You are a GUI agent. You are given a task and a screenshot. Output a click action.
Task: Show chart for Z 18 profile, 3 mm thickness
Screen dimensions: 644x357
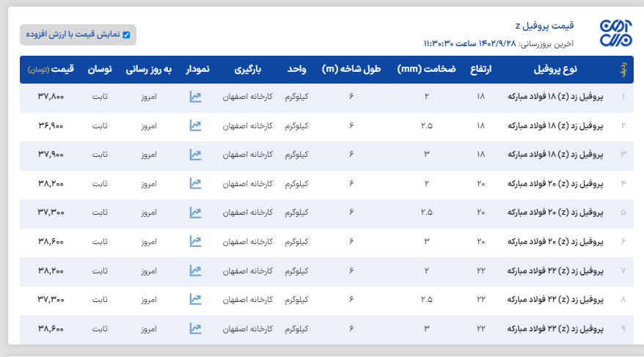[195, 155]
